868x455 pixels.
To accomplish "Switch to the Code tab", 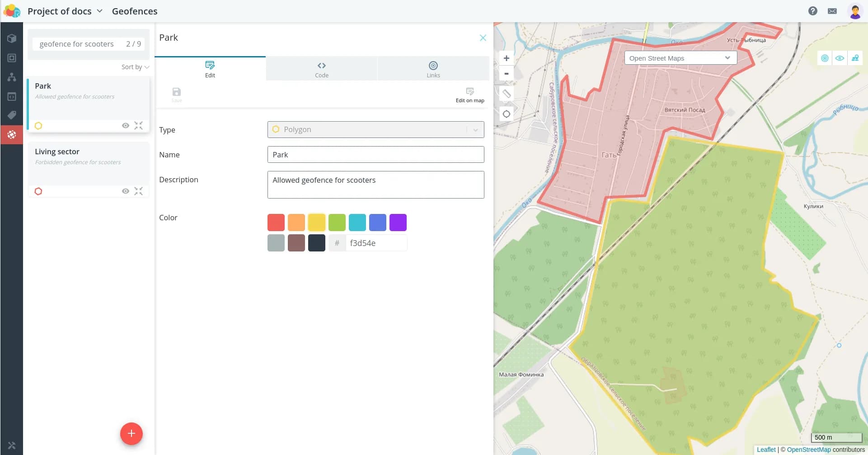I will click(x=321, y=69).
